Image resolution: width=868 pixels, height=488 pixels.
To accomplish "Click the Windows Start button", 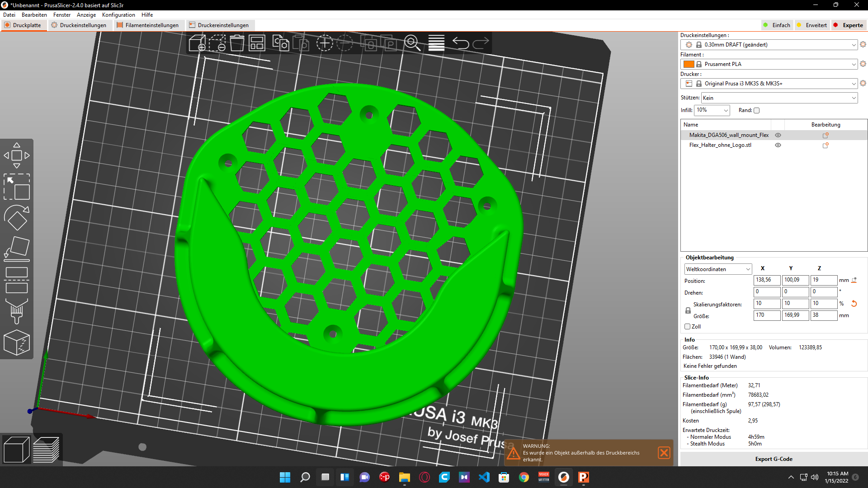I will [x=285, y=477].
